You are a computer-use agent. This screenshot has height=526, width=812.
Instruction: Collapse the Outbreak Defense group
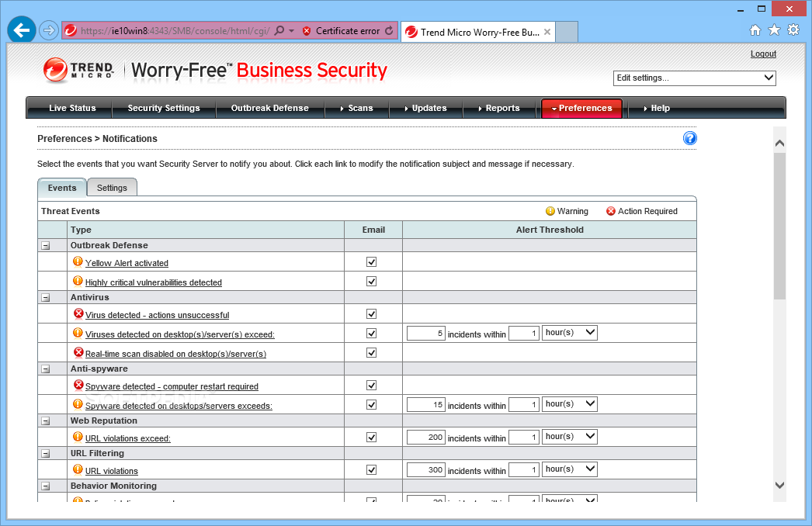tap(46, 246)
